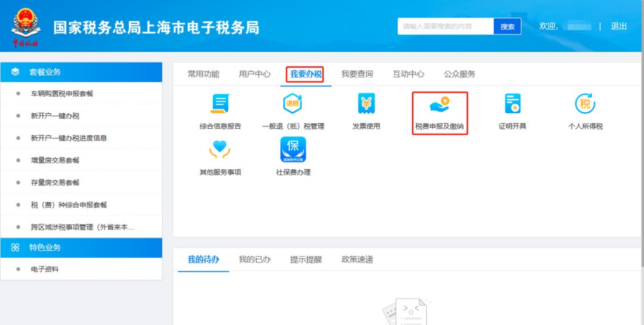Open the 综合信息报告 icon

[220, 105]
